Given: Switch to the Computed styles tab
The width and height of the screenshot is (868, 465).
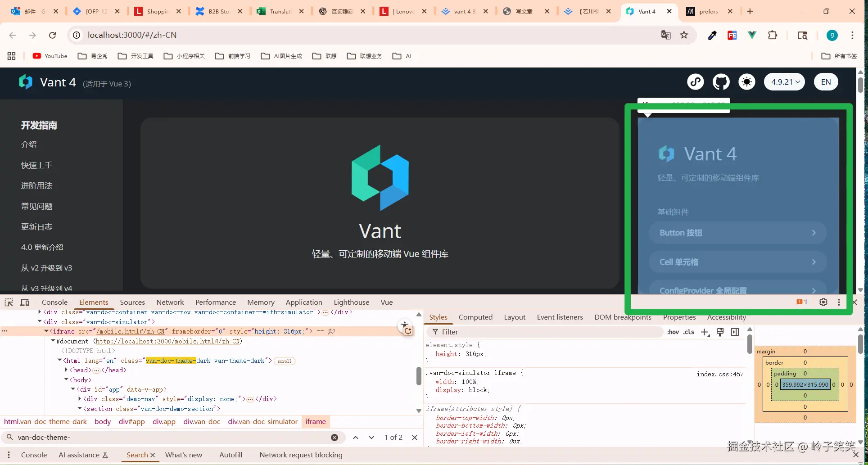Looking at the screenshot, I should tap(475, 317).
